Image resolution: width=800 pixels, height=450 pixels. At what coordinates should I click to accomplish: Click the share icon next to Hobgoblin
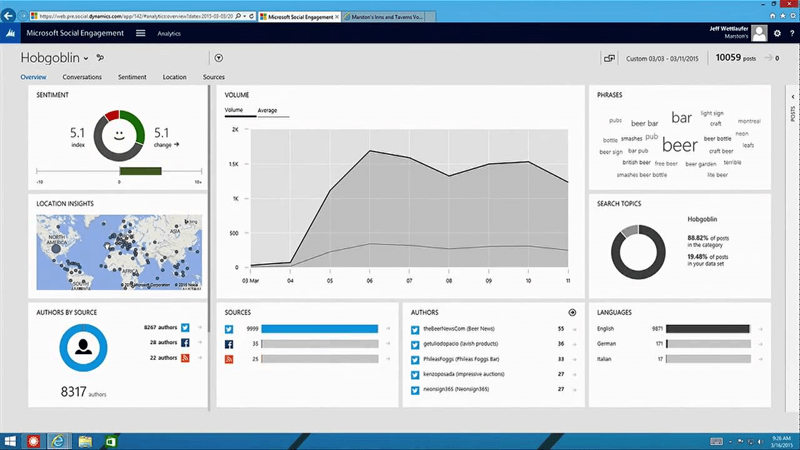click(x=100, y=58)
